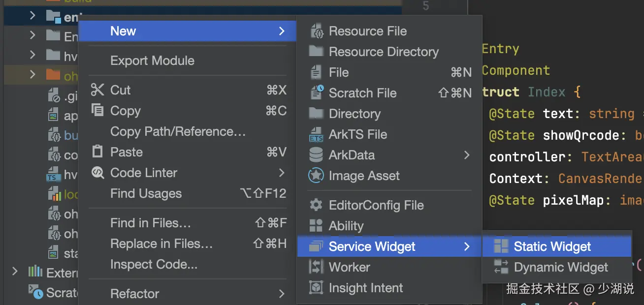Click the EditorConfig File gear icon

316,205
